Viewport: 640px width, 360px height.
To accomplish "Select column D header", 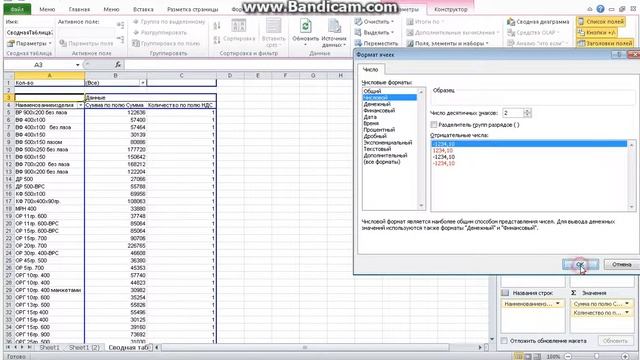I will pyautogui.click(x=230, y=76).
